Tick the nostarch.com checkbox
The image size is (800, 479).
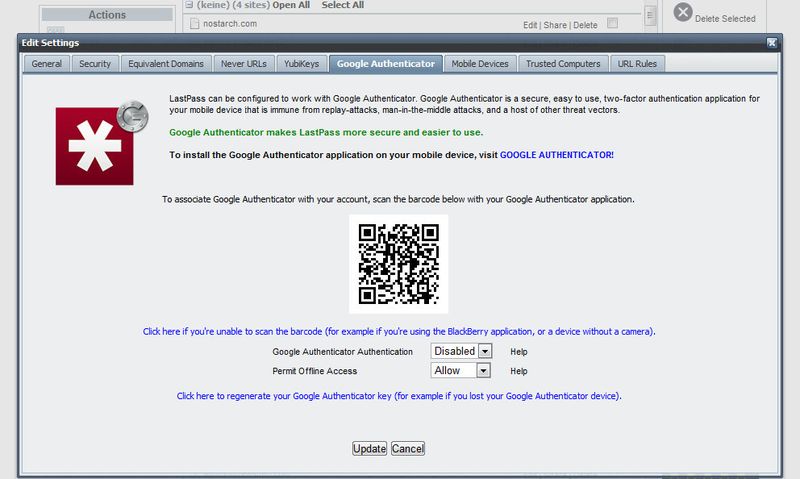(x=612, y=23)
